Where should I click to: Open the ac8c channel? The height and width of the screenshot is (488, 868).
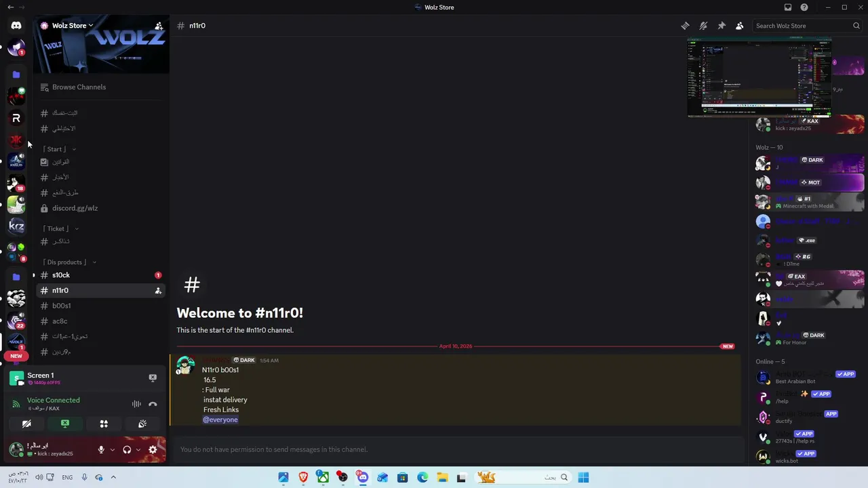point(100,321)
